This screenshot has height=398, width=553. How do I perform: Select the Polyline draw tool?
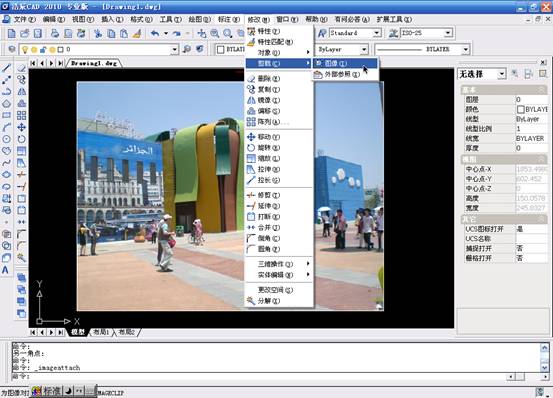6,92
